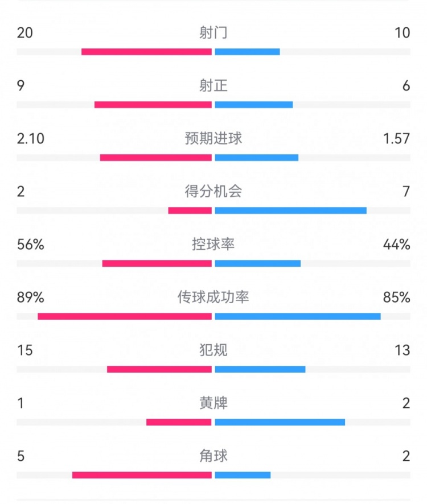Click the 44% possession value
The width and height of the screenshot is (427, 504).
pyautogui.click(x=397, y=244)
